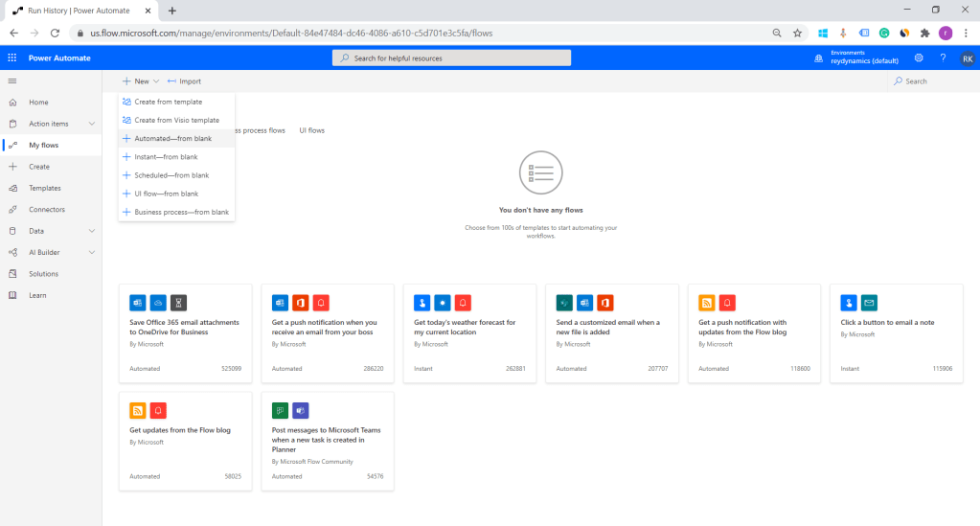
Task: Click the Connectors icon in sidebar
Action: coord(12,210)
